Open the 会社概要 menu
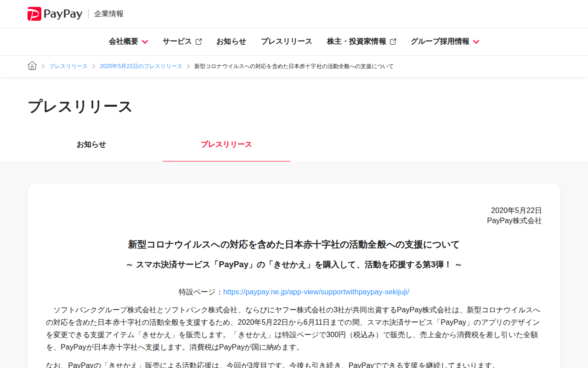 click(128, 41)
